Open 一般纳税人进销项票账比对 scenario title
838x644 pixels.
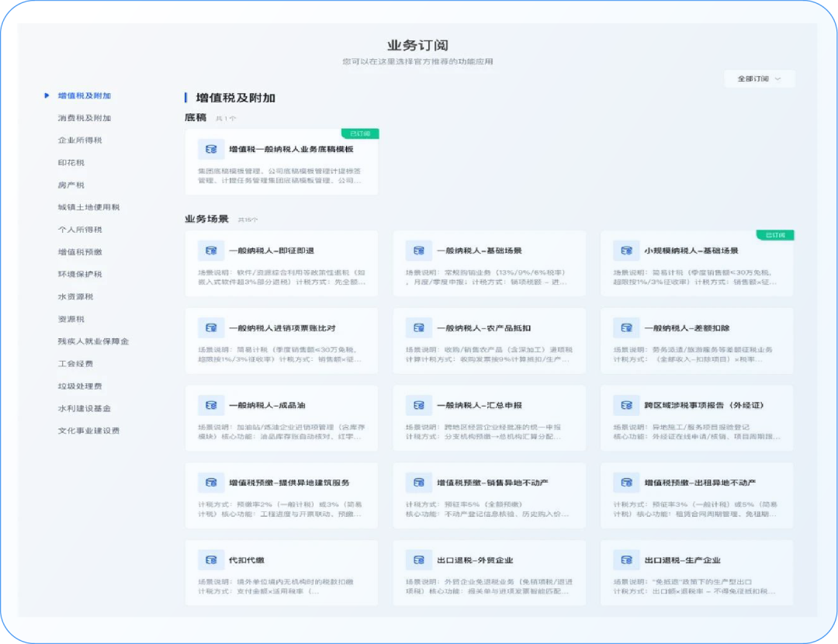click(282, 328)
